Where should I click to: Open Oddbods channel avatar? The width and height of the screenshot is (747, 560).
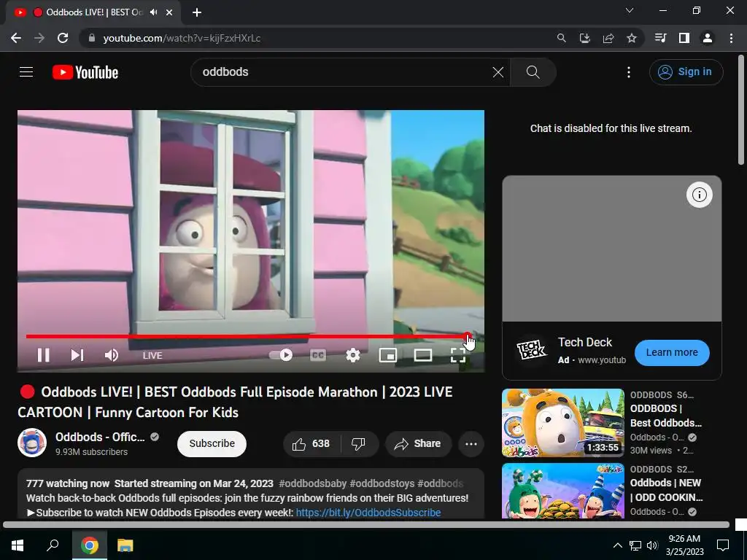(x=32, y=443)
